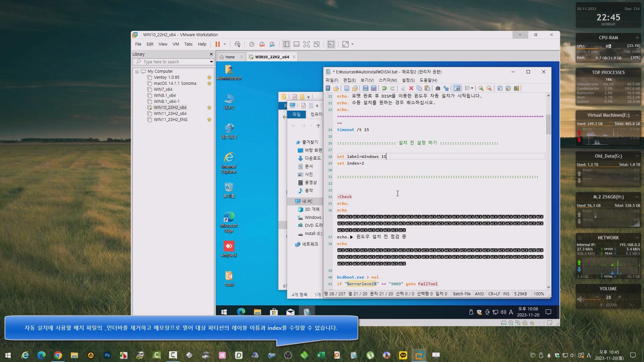The image size is (644, 362).
Task: Open the power options dropdown arrow
Action: pyautogui.click(x=225, y=44)
